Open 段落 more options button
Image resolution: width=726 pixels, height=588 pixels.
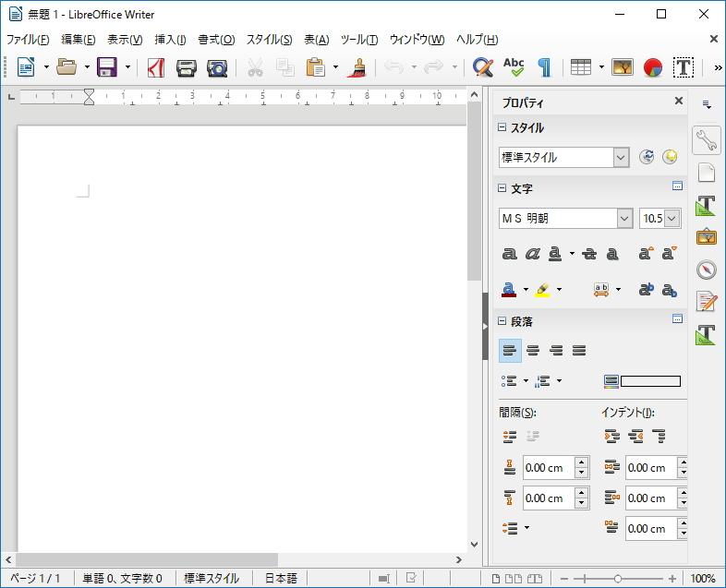[x=677, y=318]
